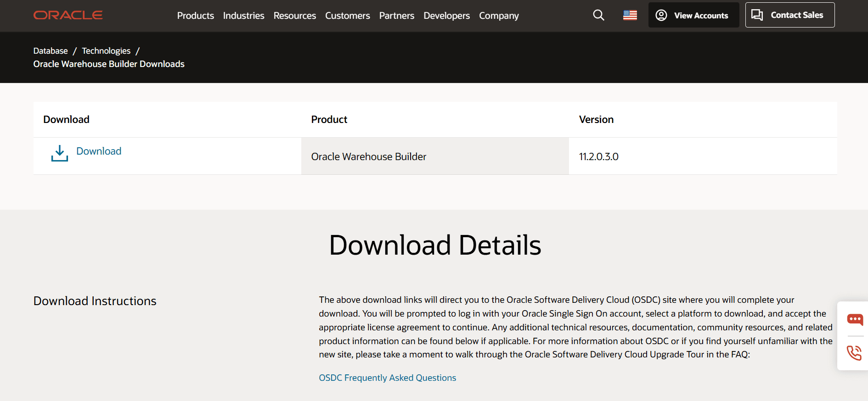868x401 pixels.
Task: Go to Technologies breadcrumb
Action: [x=106, y=51]
